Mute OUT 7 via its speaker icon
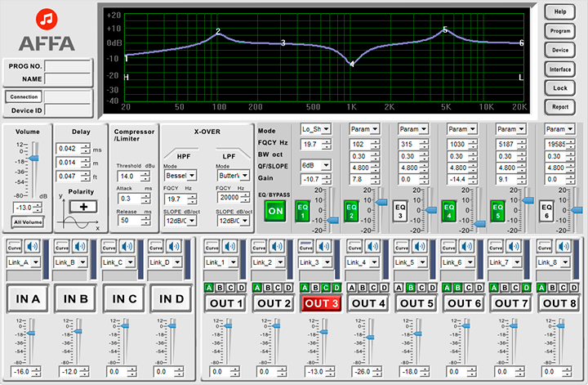 pyautogui.click(x=514, y=247)
